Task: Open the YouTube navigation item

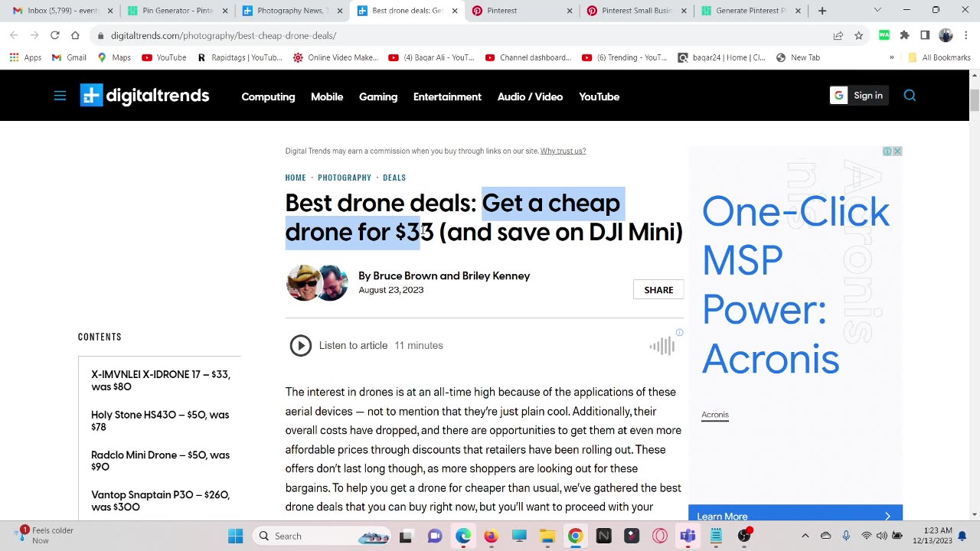Action: coord(599,96)
